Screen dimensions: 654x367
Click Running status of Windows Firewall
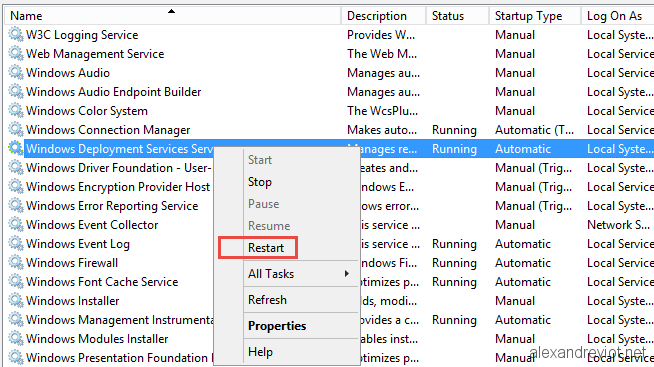coord(454,263)
